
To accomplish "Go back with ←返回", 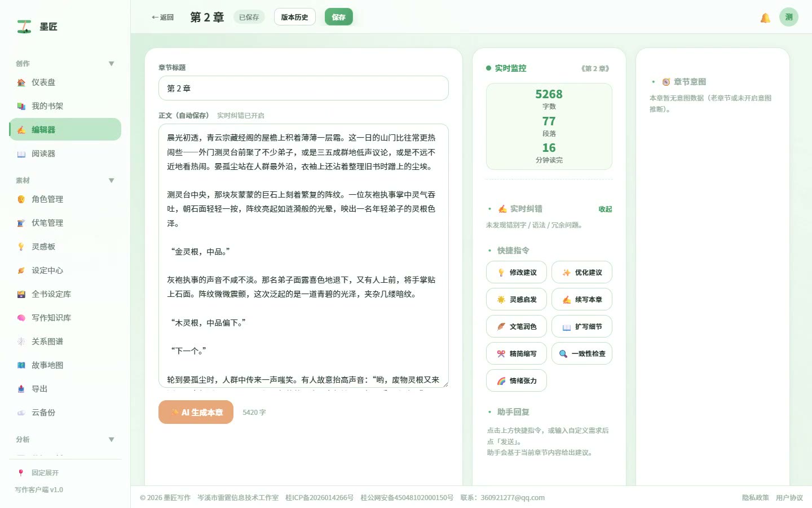I will pos(162,17).
